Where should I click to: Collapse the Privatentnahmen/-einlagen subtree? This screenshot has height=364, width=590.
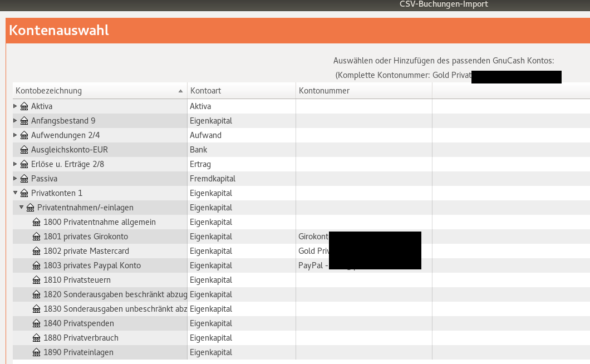click(22, 207)
